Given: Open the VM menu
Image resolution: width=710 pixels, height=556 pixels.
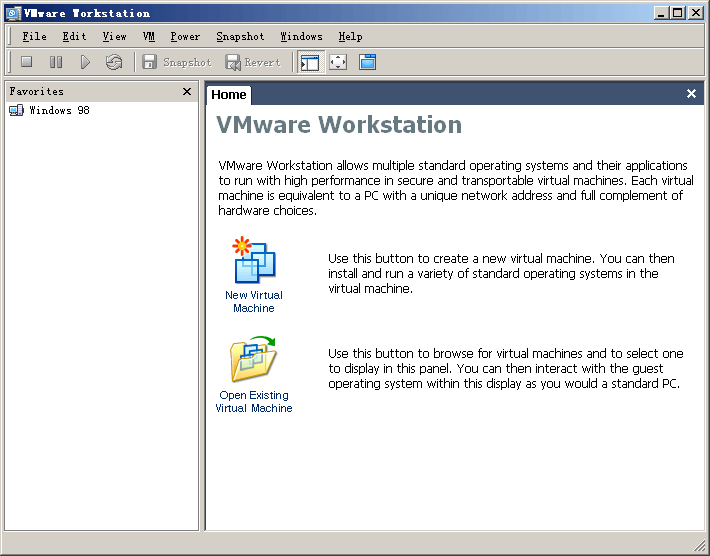Looking at the screenshot, I should point(149,36).
